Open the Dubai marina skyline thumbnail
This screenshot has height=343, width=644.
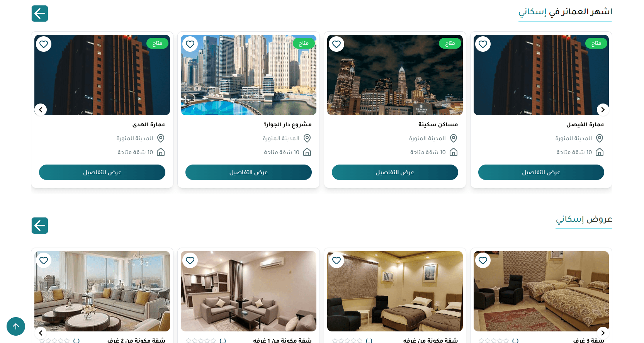point(248,75)
